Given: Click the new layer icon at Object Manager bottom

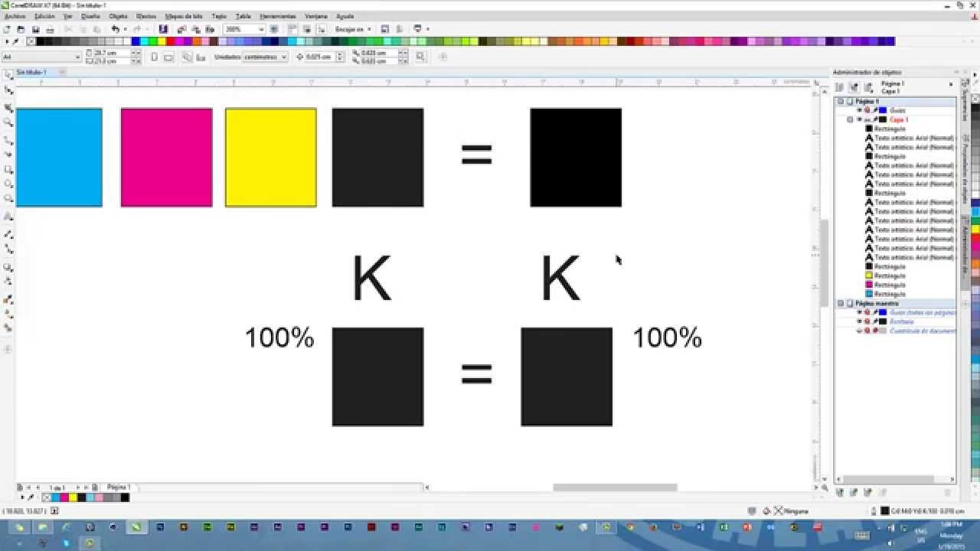Looking at the screenshot, I should 840,492.
